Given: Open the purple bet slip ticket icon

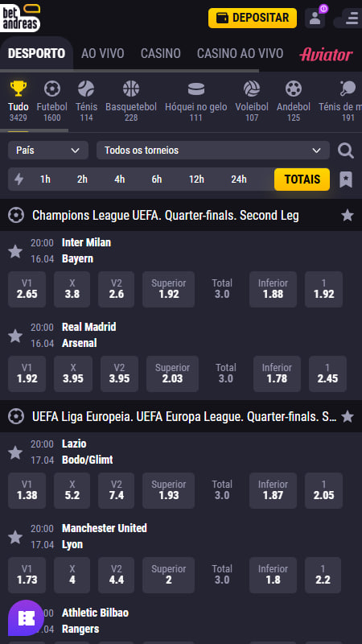Looking at the screenshot, I should coord(27,617).
